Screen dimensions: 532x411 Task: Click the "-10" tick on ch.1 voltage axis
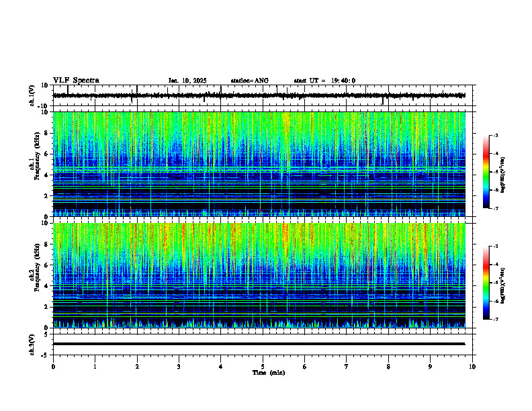(x=44, y=106)
